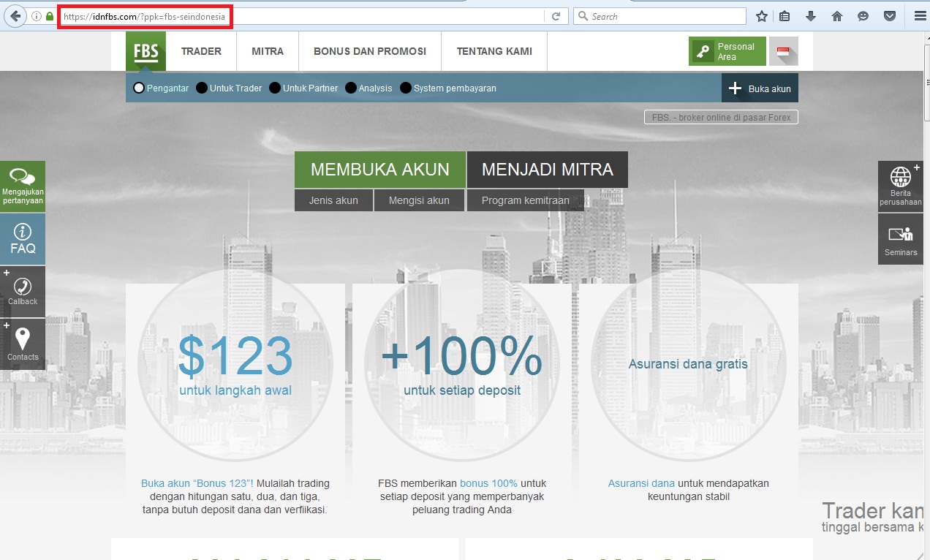
Task: Click the Mengisi akun button
Action: tap(419, 200)
